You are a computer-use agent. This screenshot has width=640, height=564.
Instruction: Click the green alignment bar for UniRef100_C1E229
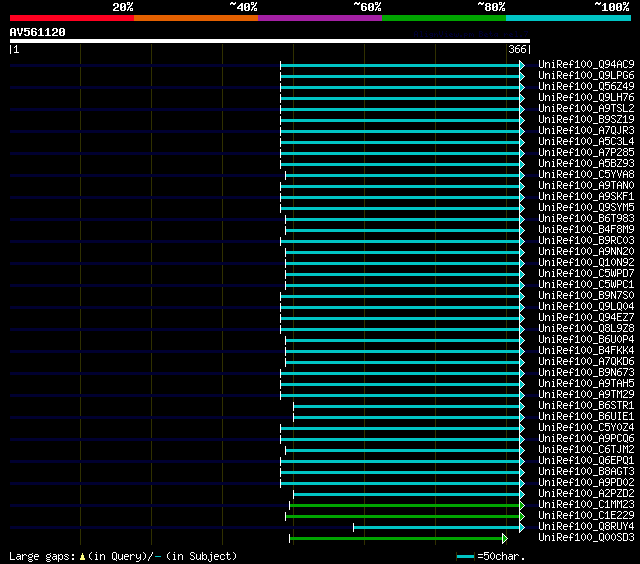coord(400,516)
